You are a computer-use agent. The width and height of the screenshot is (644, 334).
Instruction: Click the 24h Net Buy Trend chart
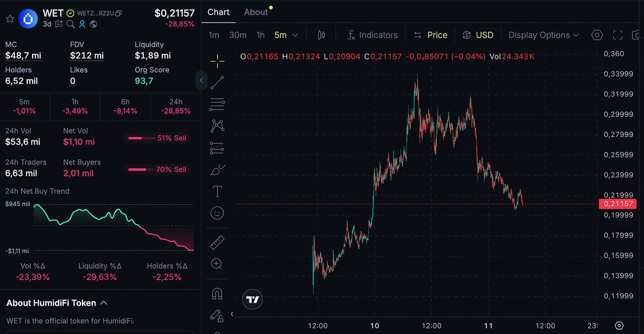113,227
